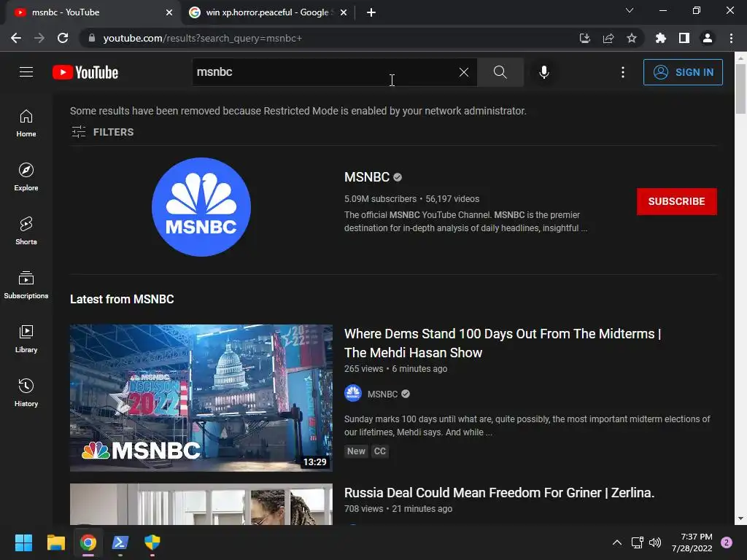Click SIGN IN button
Image resolution: width=747 pixels, height=560 pixels.
[683, 72]
